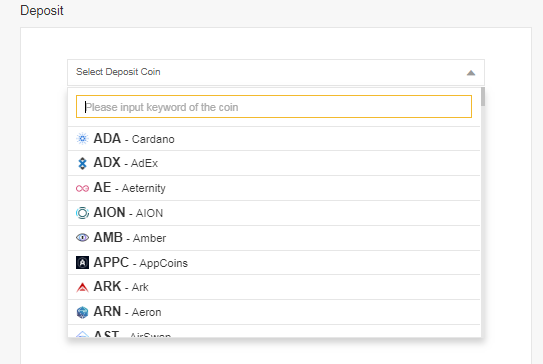This screenshot has height=364, width=543.
Task: Select ADA - Cardano from the list
Action: pyautogui.click(x=274, y=139)
